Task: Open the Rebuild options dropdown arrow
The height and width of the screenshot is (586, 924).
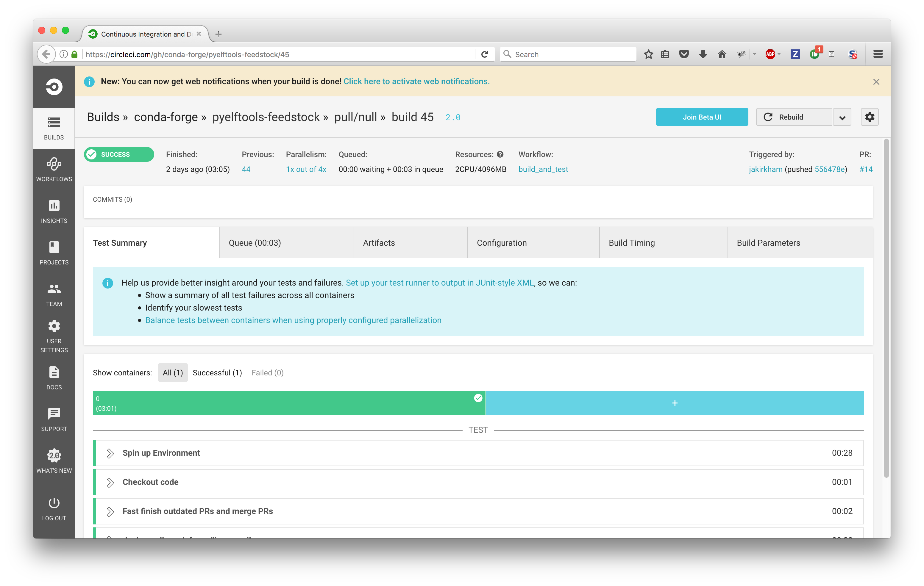Action: pos(842,117)
